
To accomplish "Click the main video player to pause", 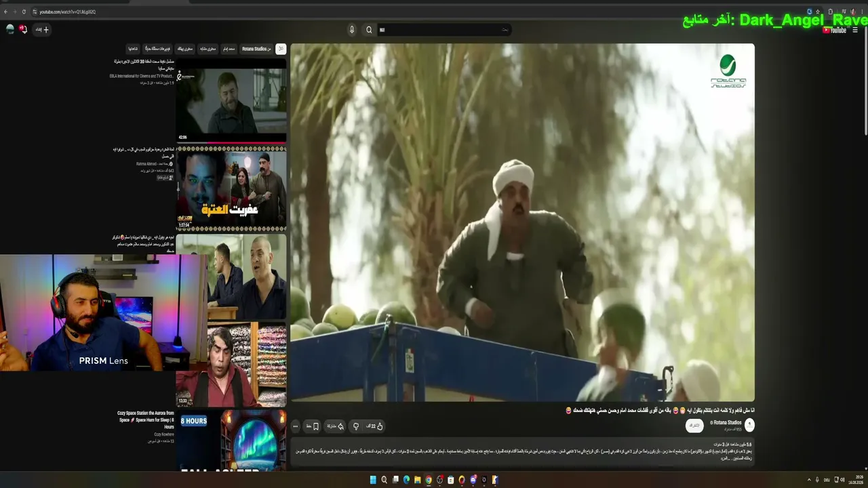I will pos(522,222).
